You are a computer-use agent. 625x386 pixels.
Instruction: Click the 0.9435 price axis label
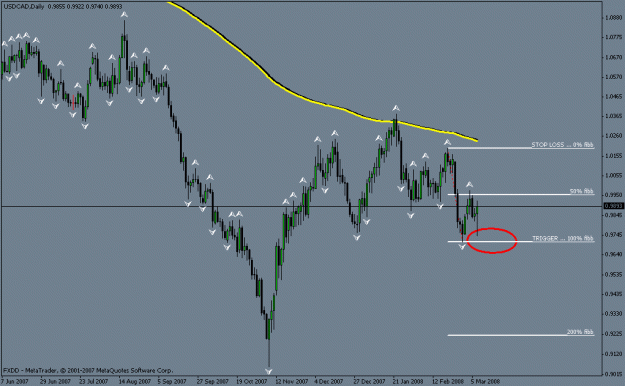[x=613, y=294]
